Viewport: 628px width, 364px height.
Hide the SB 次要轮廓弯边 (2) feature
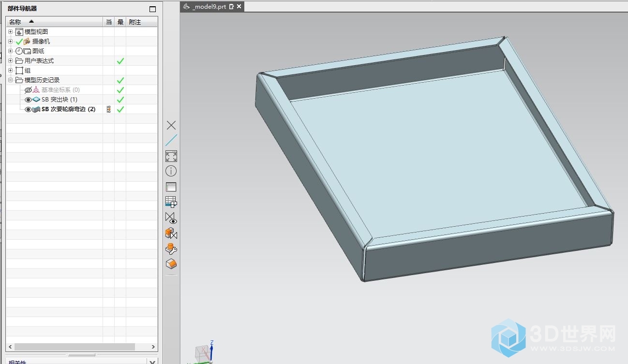(28, 109)
